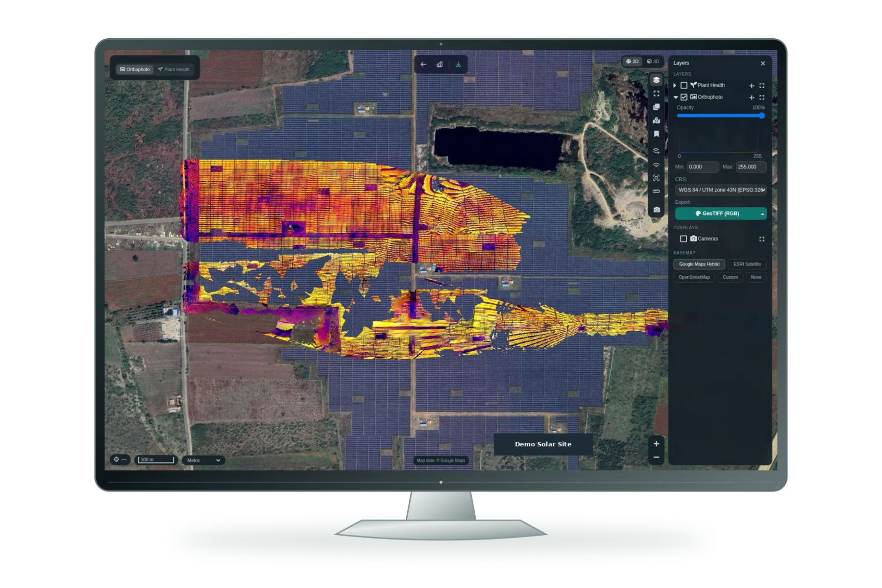Adjust the Orthophoto opacity slider
Viewport: 882px width, 588px height.
(720, 116)
